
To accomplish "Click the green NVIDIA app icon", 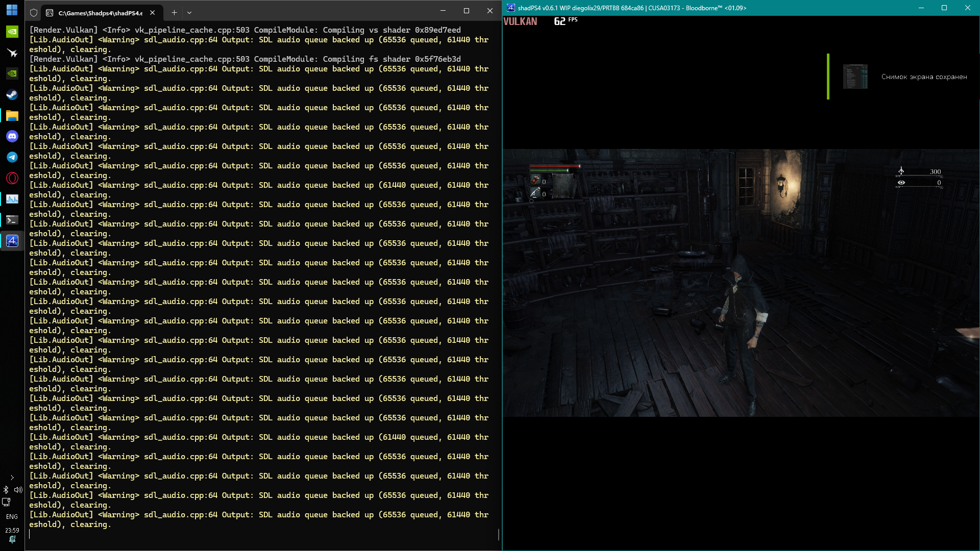I will pyautogui.click(x=12, y=32).
